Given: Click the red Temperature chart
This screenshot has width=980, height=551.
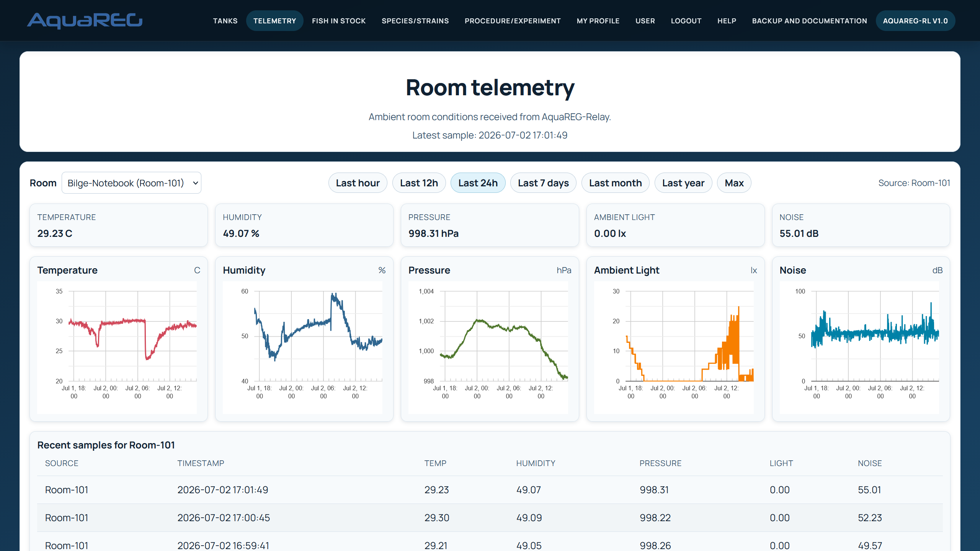Looking at the screenshot, I should tap(117, 347).
